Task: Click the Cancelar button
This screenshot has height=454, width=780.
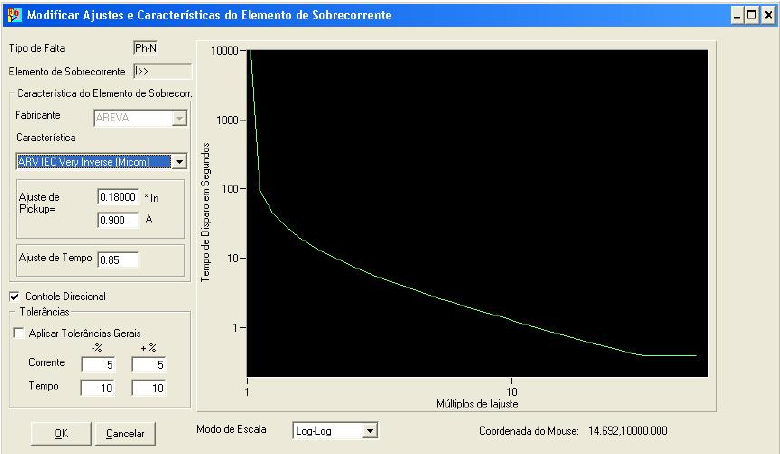Action: (125, 434)
